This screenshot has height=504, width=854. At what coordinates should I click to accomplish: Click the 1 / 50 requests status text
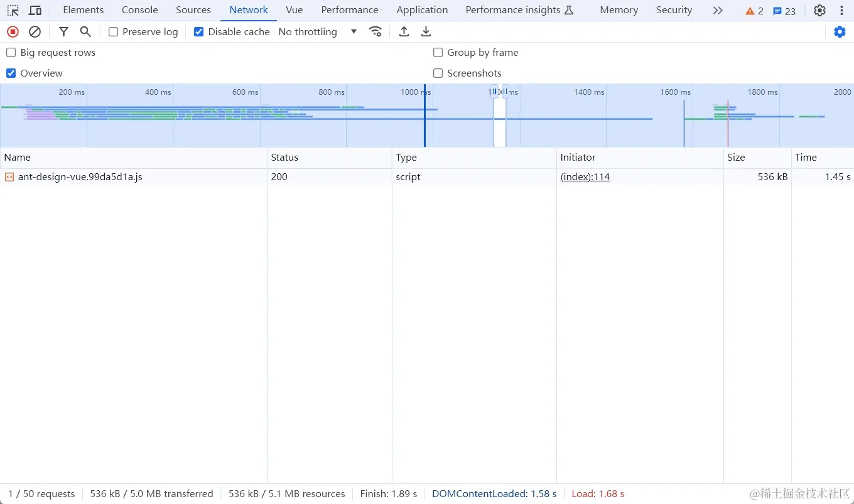pos(41,494)
